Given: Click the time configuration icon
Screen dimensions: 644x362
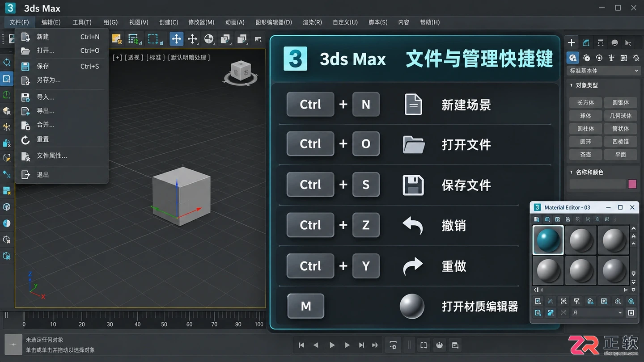Looking at the screenshot, I should point(455,345).
